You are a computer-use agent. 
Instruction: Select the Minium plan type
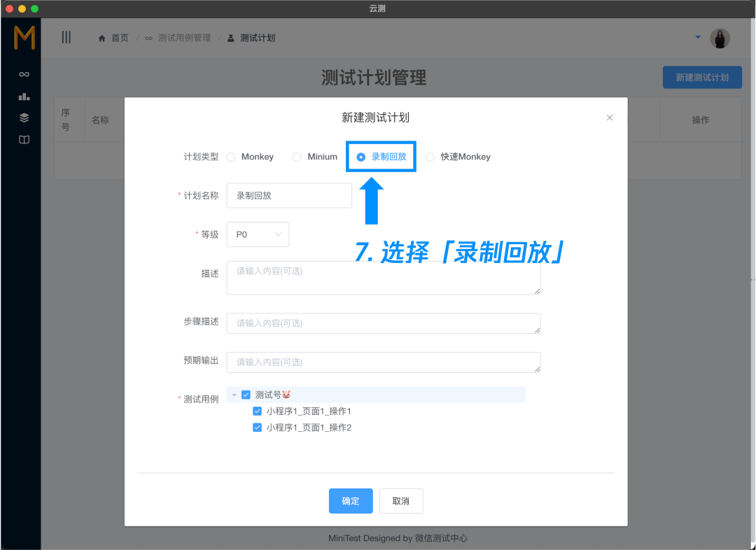point(297,157)
